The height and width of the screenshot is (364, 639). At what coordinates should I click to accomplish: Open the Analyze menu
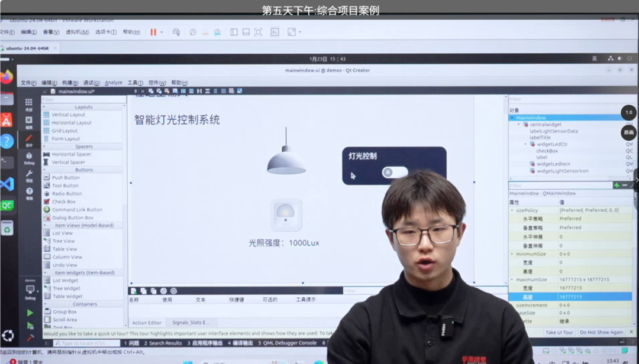[x=114, y=83]
